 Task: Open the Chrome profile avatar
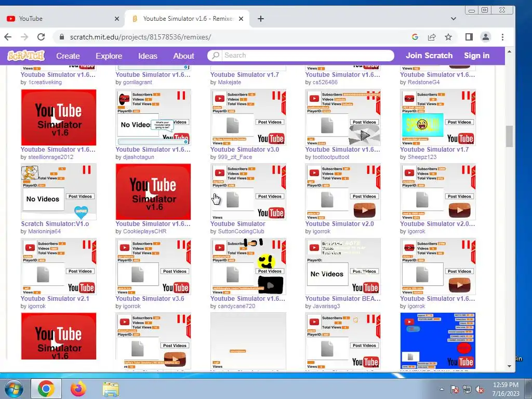486,37
